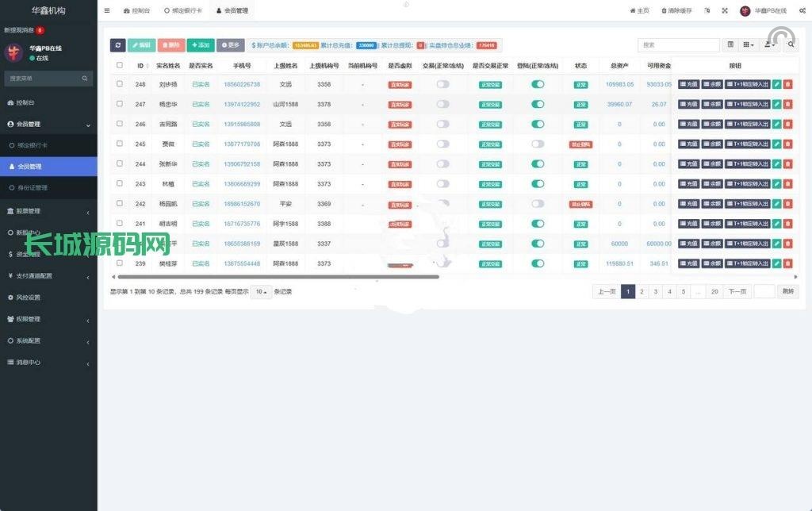Click the red trash icon for row 240
812x511 pixels.
tap(787, 244)
